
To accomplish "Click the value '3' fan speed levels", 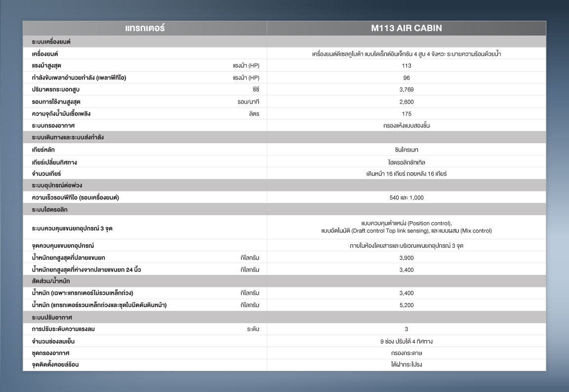I will click(x=406, y=329).
